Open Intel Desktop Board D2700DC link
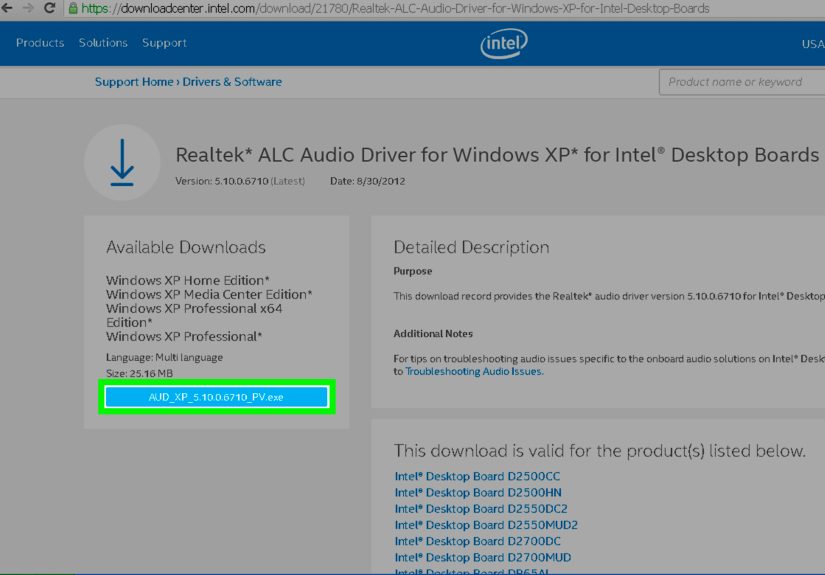The width and height of the screenshot is (825, 575). click(x=478, y=541)
